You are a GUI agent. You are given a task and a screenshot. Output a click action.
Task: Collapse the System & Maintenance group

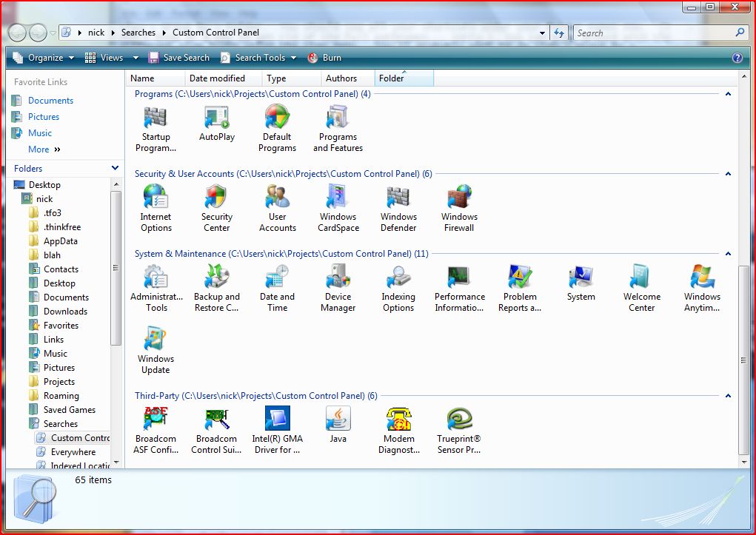tap(728, 254)
